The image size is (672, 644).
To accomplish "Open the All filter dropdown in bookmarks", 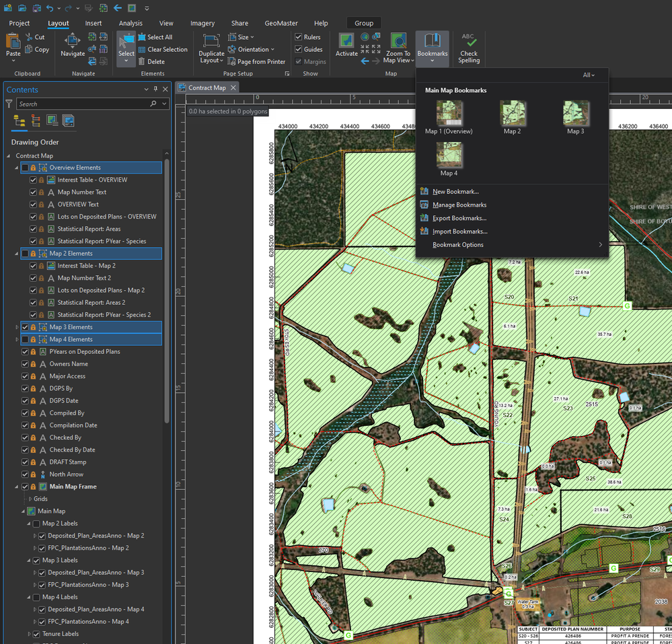I will [589, 75].
